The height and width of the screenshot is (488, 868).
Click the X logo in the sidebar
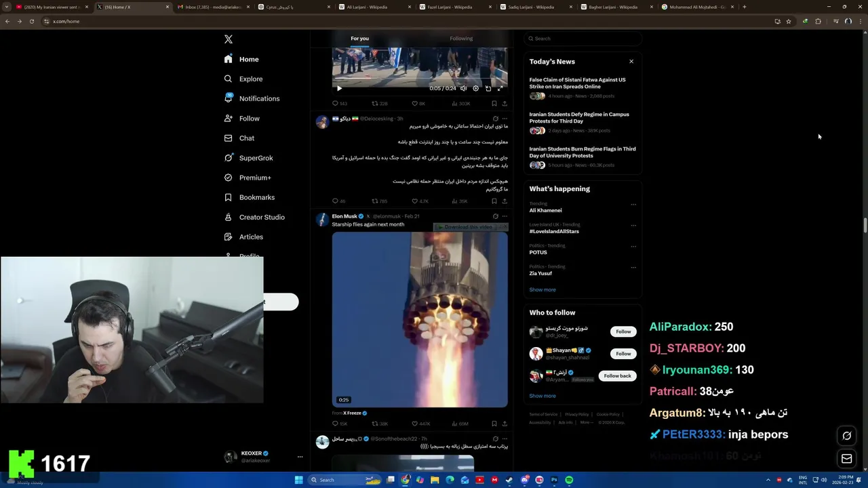(x=229, y=39)
